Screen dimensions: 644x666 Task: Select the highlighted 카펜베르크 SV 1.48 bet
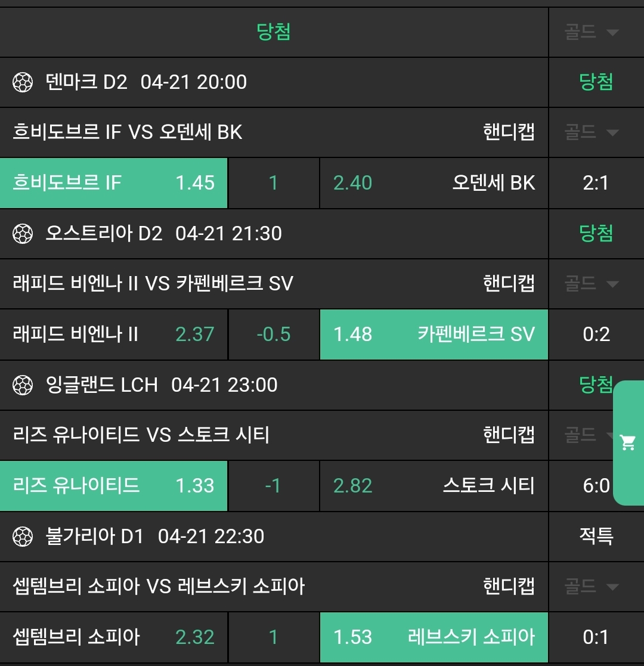pos(434,334)
